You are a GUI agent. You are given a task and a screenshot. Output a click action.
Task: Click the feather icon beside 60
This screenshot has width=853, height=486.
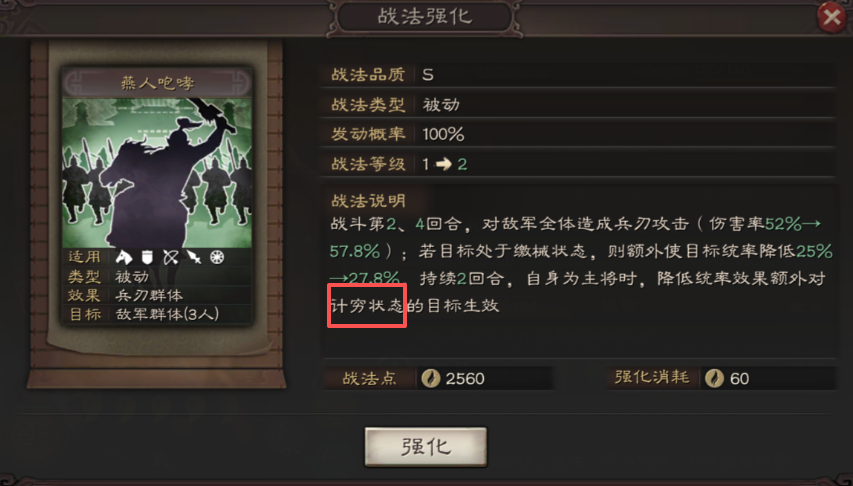coord(714,378)
